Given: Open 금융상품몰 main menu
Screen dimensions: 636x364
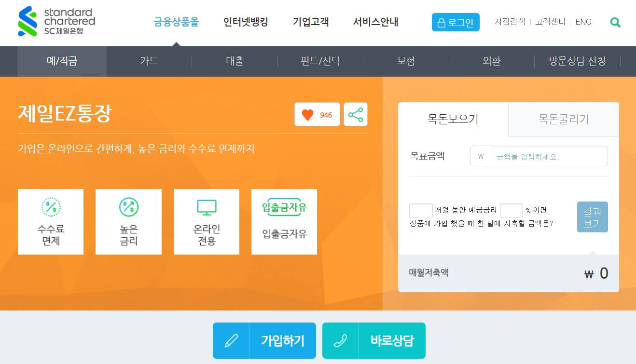Looking at the screenshot, I should (176, 22).
